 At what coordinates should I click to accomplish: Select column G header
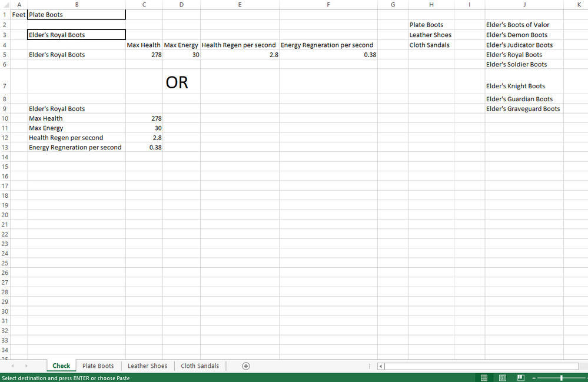click(x=393, y=5)
